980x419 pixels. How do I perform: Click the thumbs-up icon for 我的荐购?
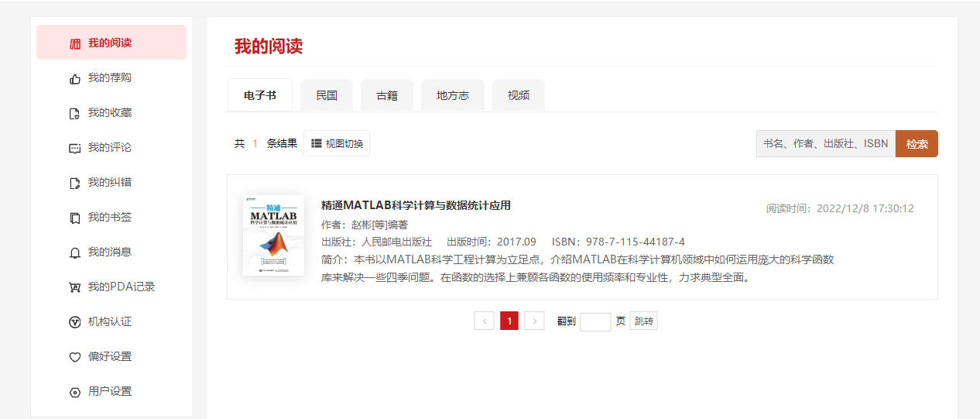point(75,78)
